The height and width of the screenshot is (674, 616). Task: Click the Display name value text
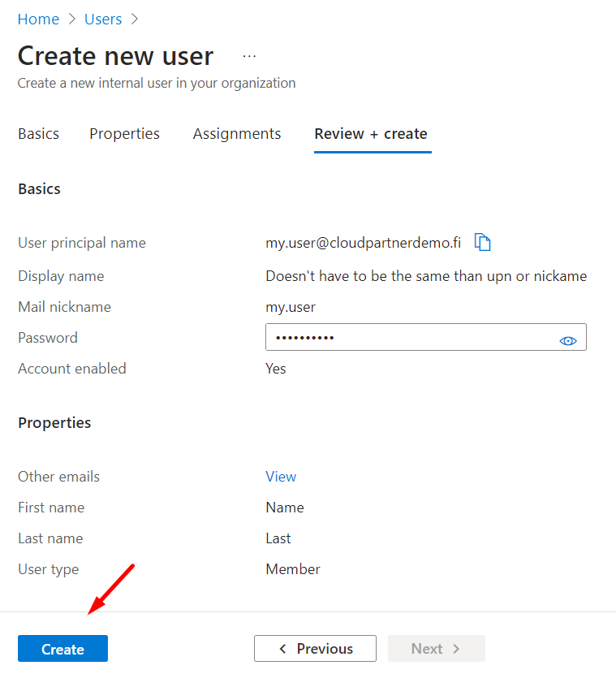426,276
